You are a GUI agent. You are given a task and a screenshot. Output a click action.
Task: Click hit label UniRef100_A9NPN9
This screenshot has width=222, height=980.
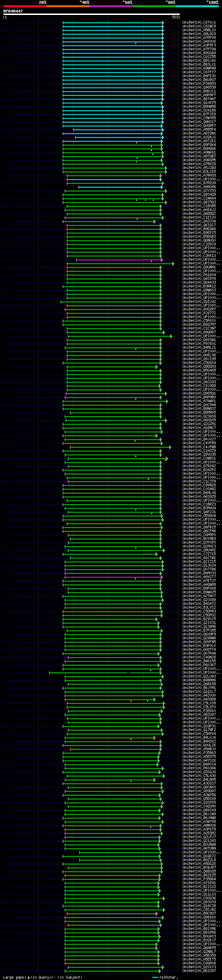(199, 68)
